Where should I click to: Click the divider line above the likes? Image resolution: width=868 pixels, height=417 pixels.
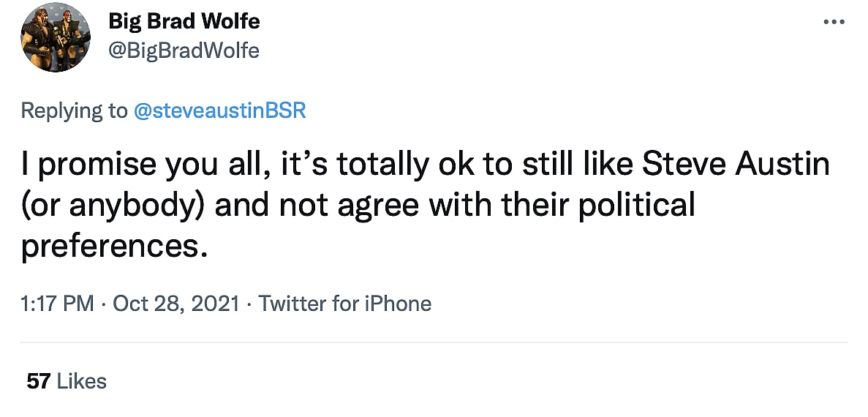434,342
